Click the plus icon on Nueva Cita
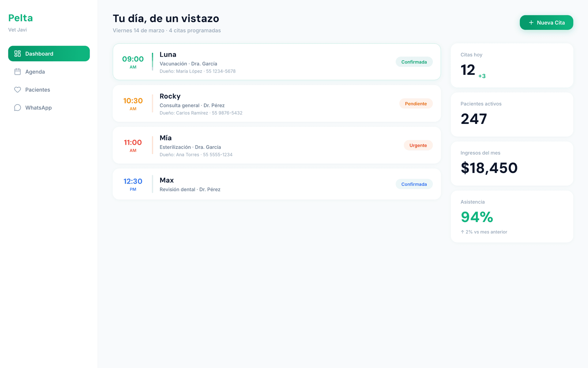 [531, 22]
